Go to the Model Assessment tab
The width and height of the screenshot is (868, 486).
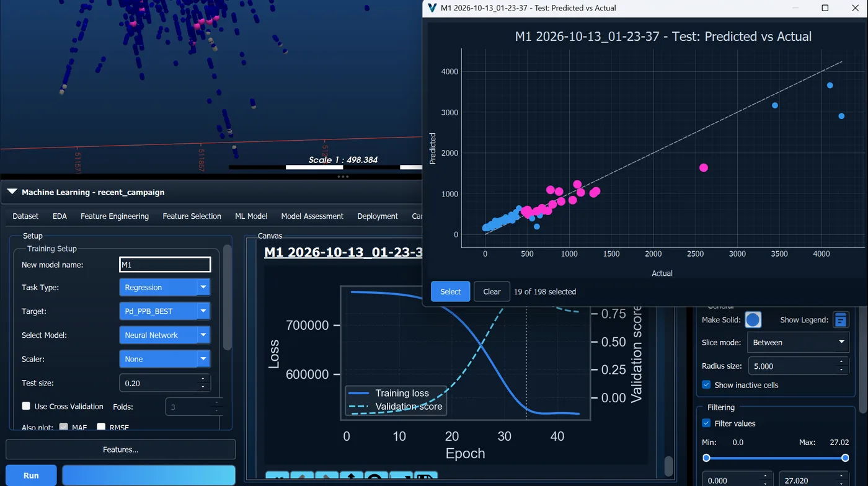pos(312,216)
